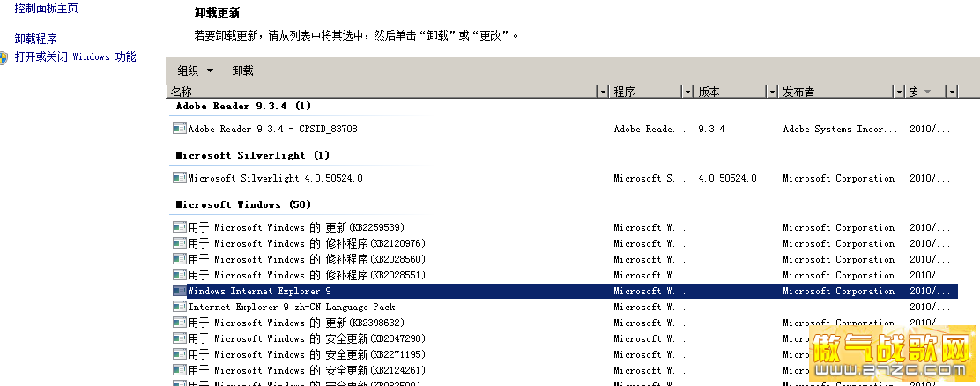Select Adobe Reader 9.3.4 - CPSID_83708 entry

coord(564,129)
